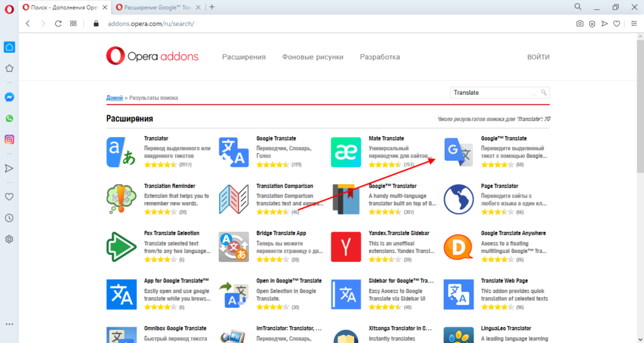Open Speed Dial grid icon in toolbar

click(x=74, y=23)
